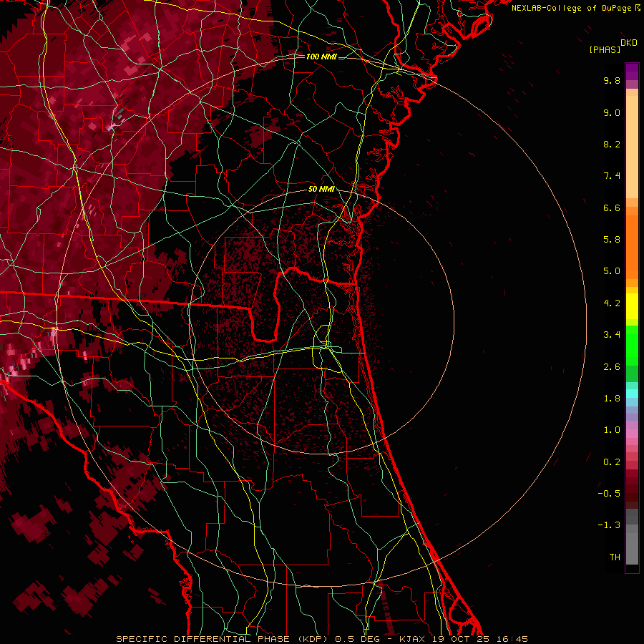The width and height of the screenshot is (644, 644).
Task: Click the 50 NMI range ring label
Action: coord(321,189)
